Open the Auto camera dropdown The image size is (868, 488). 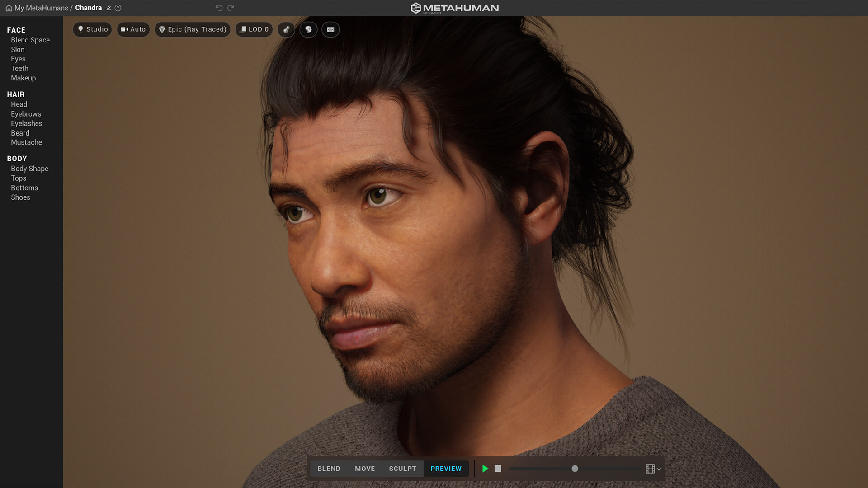[x=133, y=29]
